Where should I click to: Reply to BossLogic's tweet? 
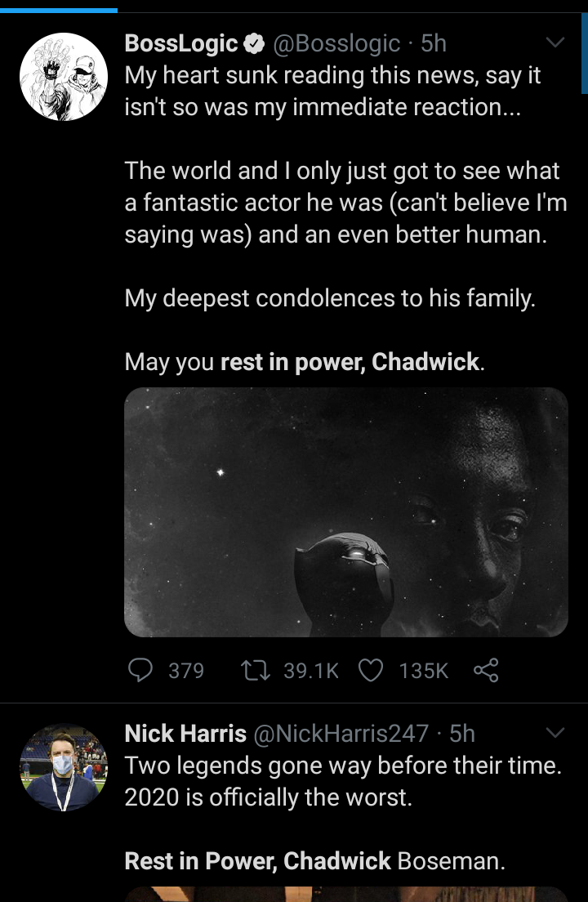point(140,671)
